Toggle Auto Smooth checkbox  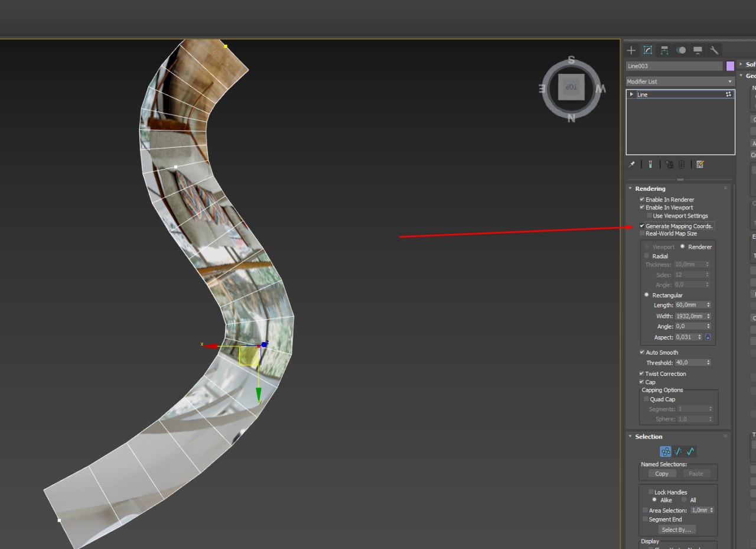642,352
